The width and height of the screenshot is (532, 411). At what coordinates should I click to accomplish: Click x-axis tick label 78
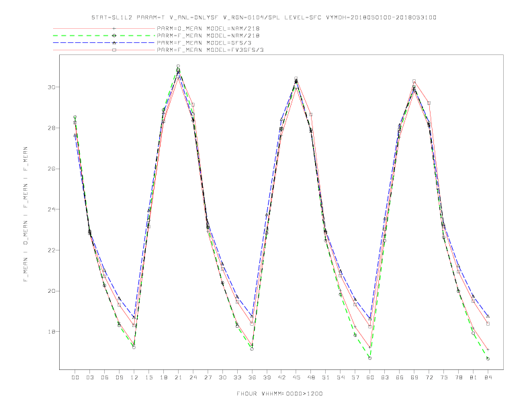coord(458,377)
